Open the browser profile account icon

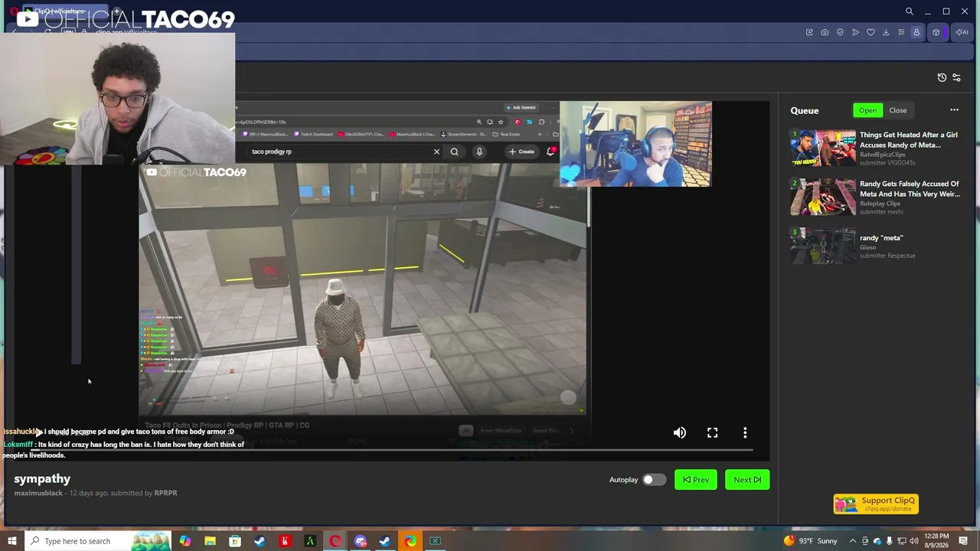click(916, 32)
